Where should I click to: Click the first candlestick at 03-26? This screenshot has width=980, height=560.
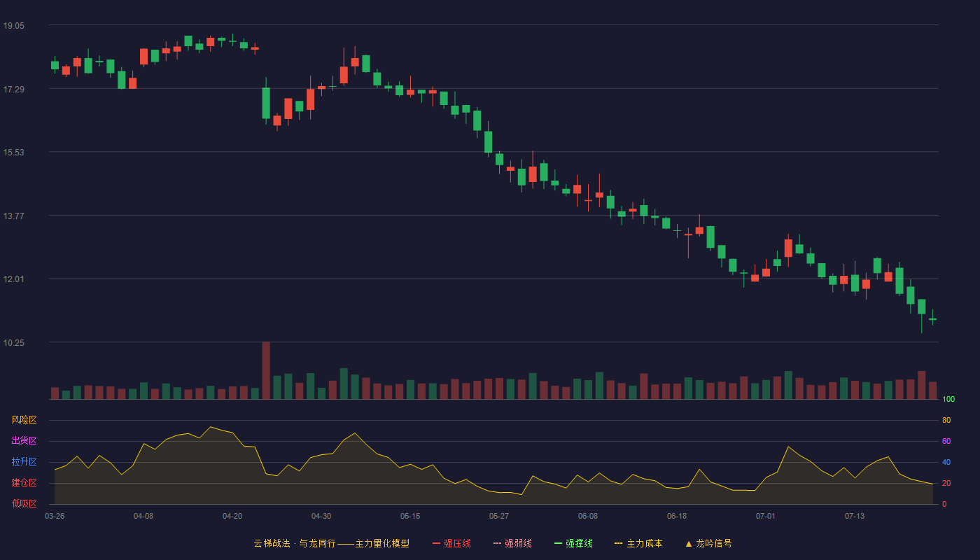(x=55, y=65)
